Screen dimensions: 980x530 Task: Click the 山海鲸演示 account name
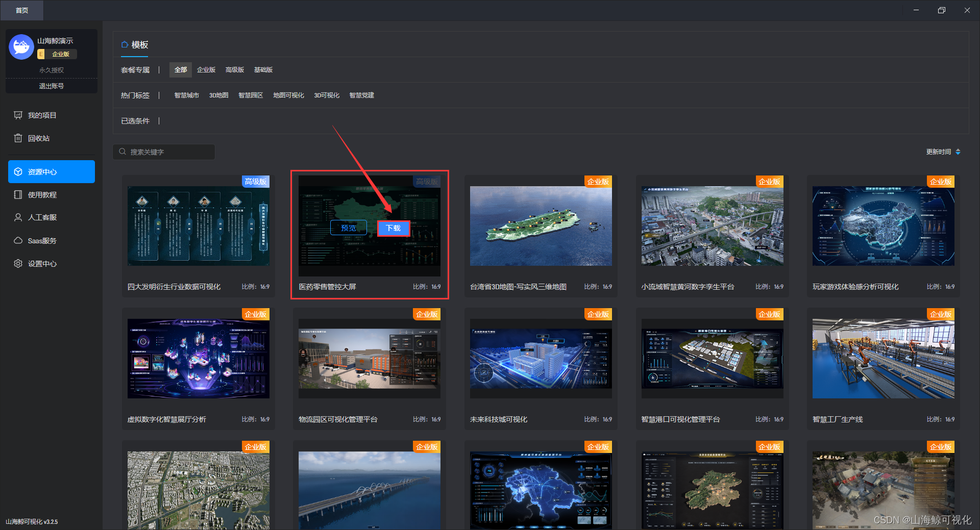coord(55,41)
